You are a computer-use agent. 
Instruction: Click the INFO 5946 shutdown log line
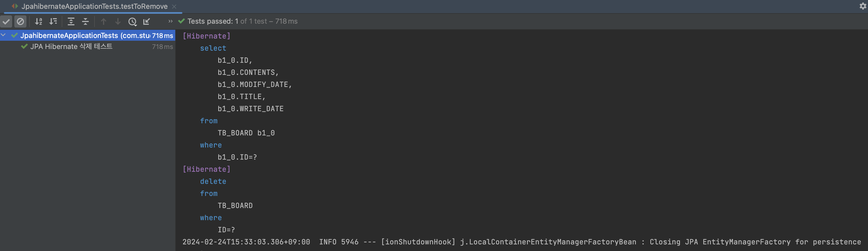(522, 242)
